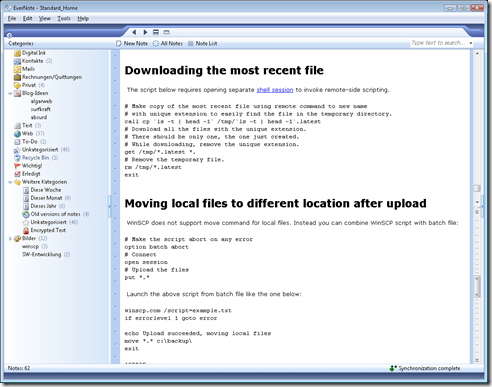The image size is (492, 387).
Task: Select Rechnungen/Quittungen category icon
Action: coord(17,77)
